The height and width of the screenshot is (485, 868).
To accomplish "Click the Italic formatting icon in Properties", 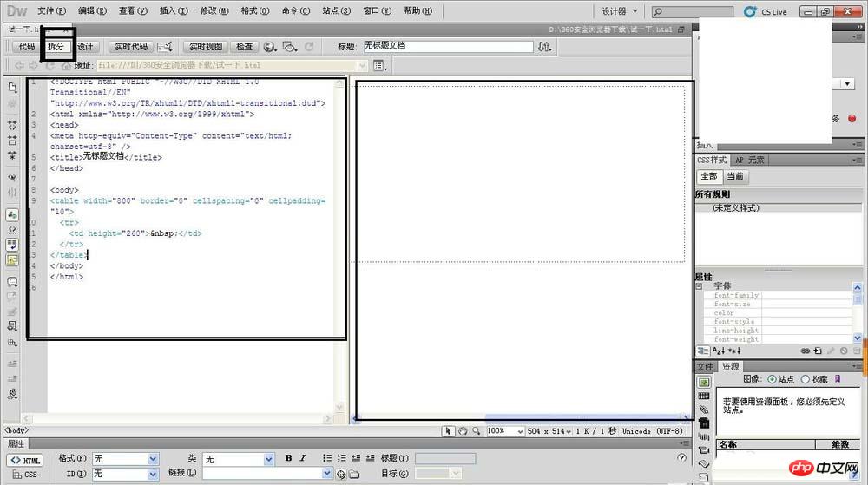I will click(302, 458).
